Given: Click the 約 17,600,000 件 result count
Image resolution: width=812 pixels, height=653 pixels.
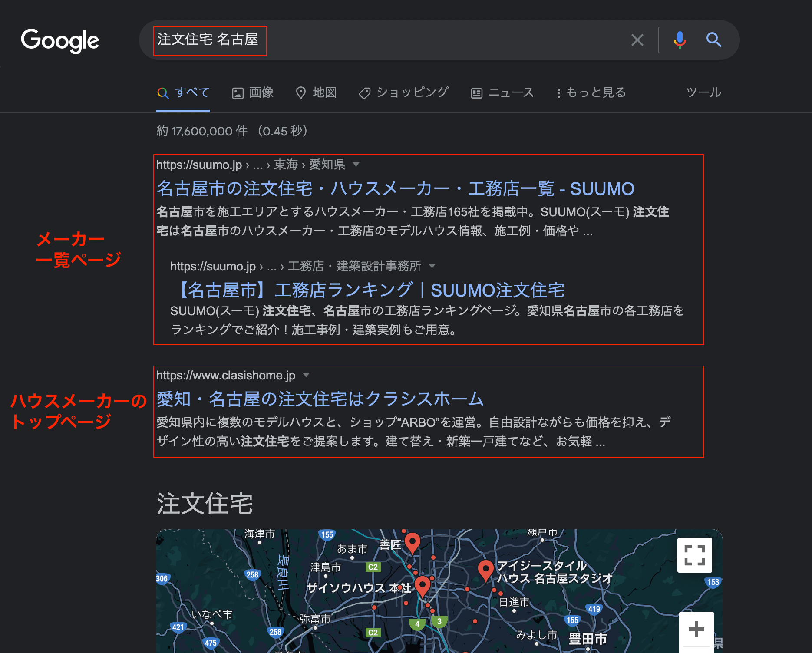Looking at the screenshot, I should (x=202, y=131).
